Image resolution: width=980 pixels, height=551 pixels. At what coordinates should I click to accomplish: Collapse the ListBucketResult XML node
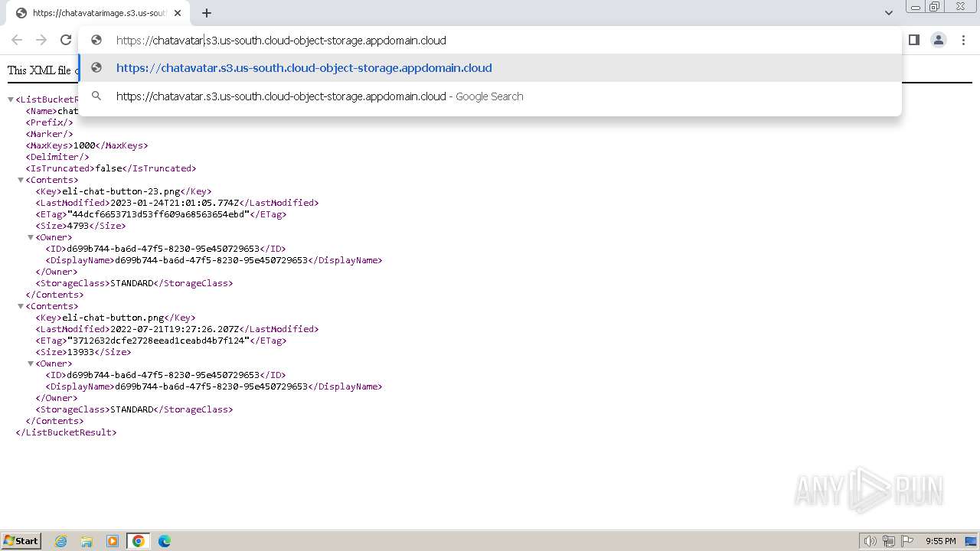11,99
